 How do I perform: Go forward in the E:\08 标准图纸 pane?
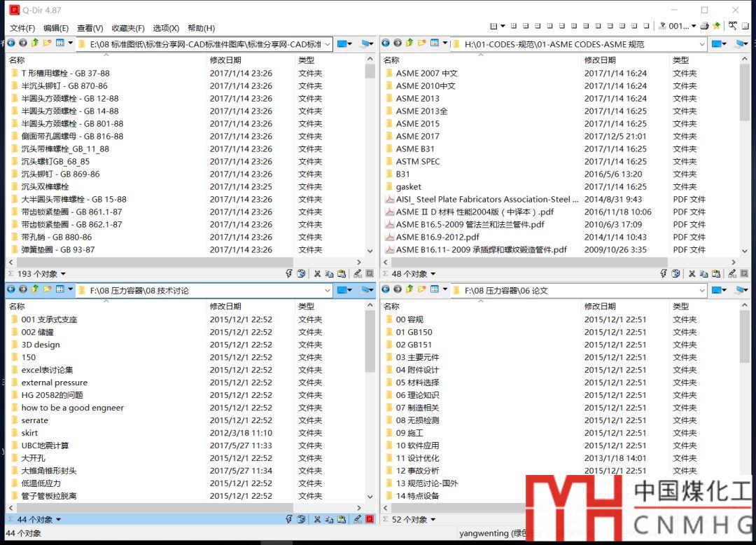22,43
